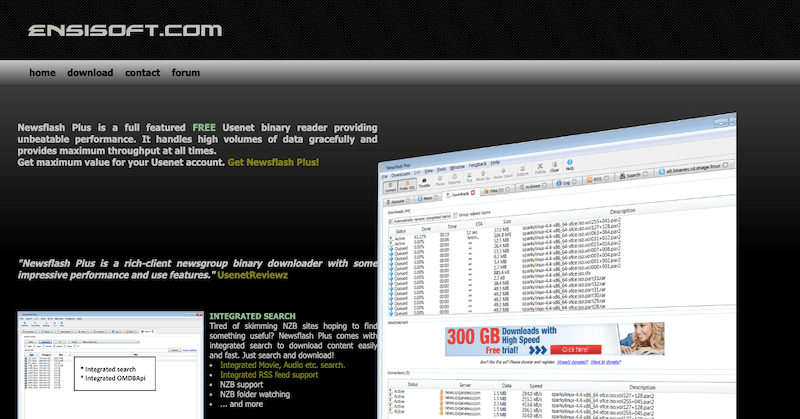Switch to News tab in Newsflash screenshot
800x419 pixels.
pos(428,198)
